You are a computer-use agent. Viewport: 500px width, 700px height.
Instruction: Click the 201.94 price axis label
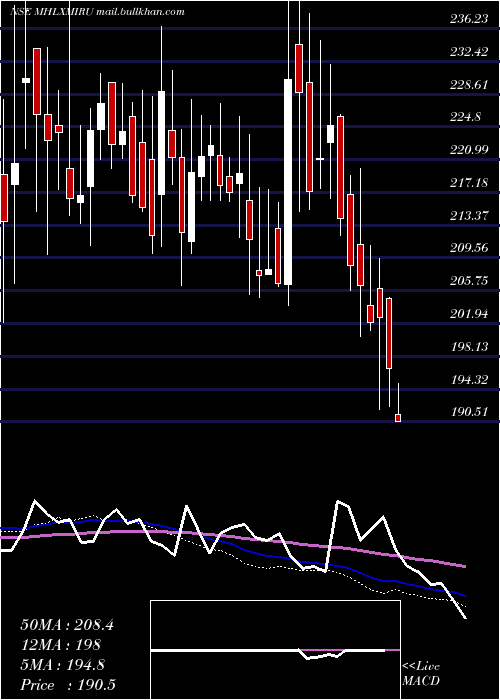pos(469,314)
